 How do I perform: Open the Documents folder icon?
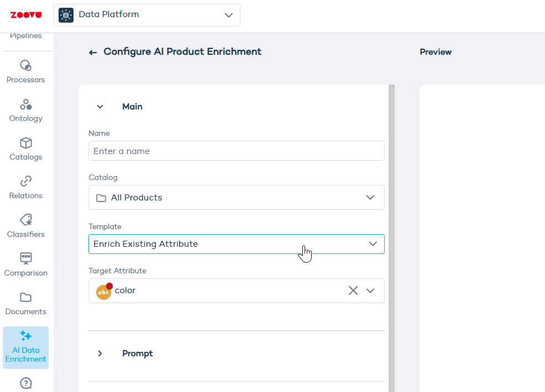click(26, 297)
